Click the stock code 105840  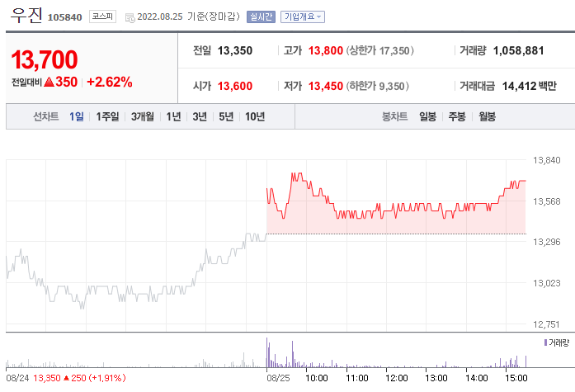[x=65, y=17]
